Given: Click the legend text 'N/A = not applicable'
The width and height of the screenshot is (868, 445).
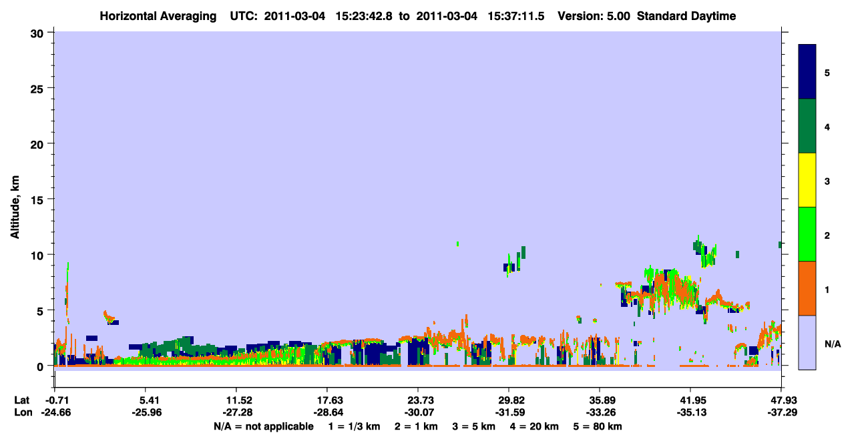Looking at the screenshot, I should tap(264, 426).
